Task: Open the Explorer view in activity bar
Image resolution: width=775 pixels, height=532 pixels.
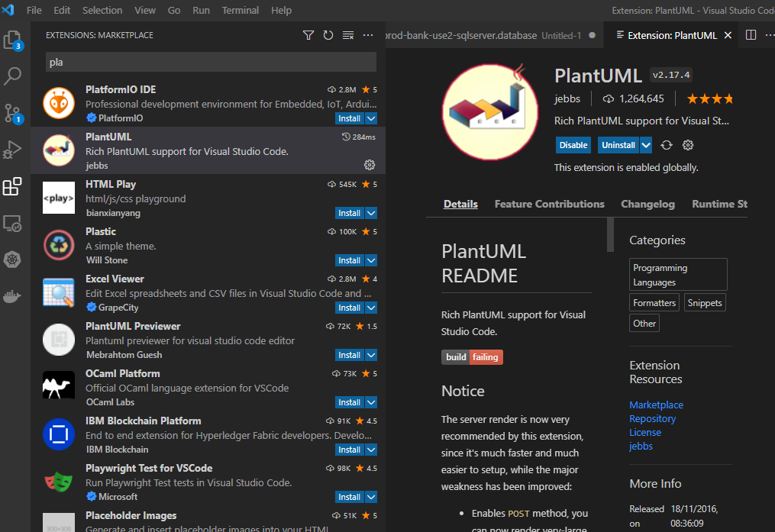Action: point(13,40)
